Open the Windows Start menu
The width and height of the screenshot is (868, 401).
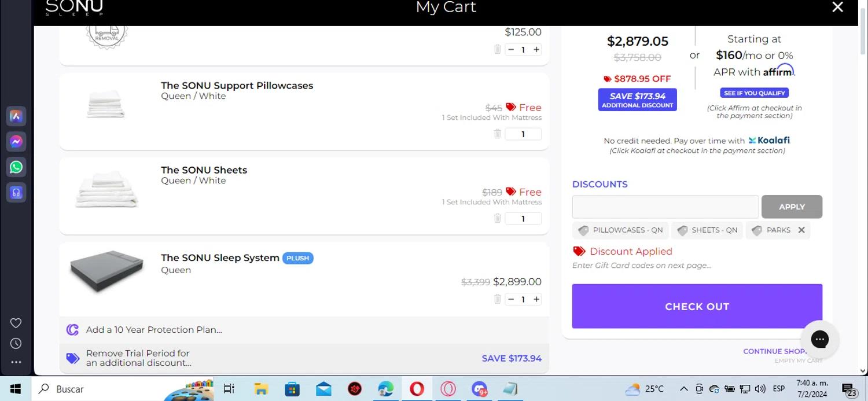[x=16, y=389]
